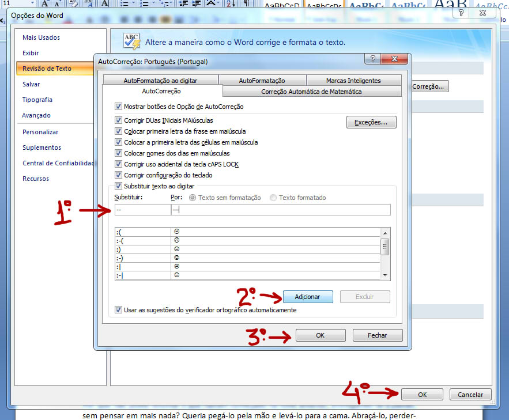Click the partially hidden Correção... options button
Viewport: 509px width, 420px height.
[430, 86]
